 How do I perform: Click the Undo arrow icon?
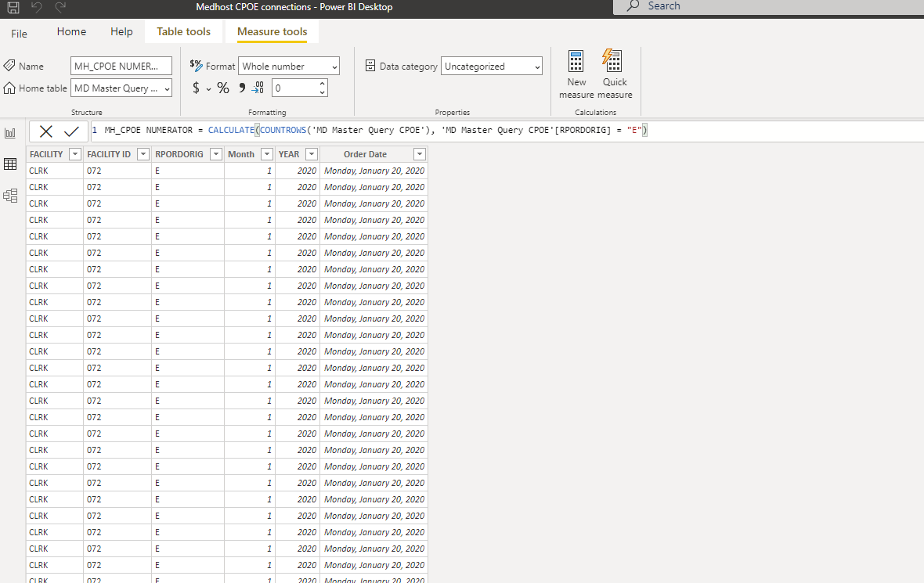pos(37,7)
